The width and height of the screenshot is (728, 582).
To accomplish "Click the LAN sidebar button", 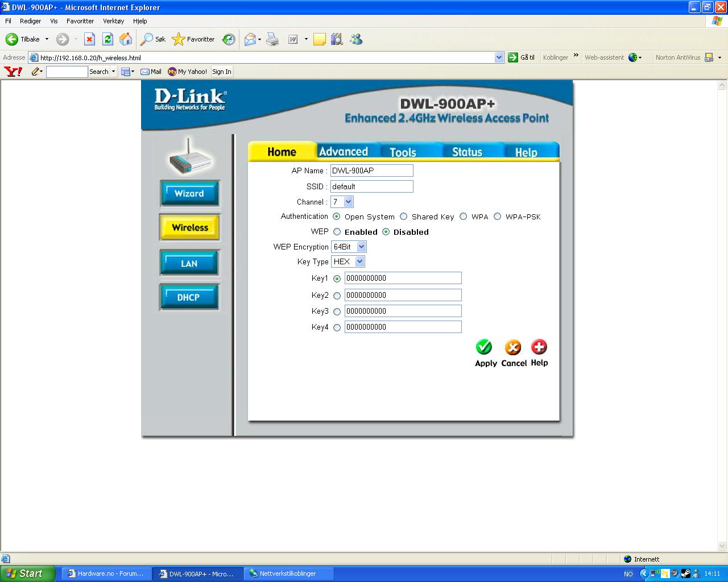I will click(x=189, y=264).
